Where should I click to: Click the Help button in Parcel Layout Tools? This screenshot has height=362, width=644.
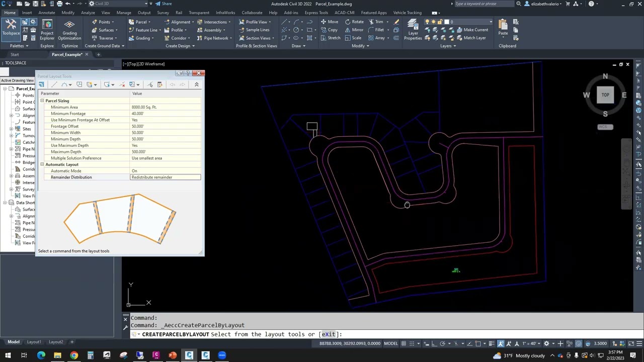pyautogui.click(x=187, y=73)
